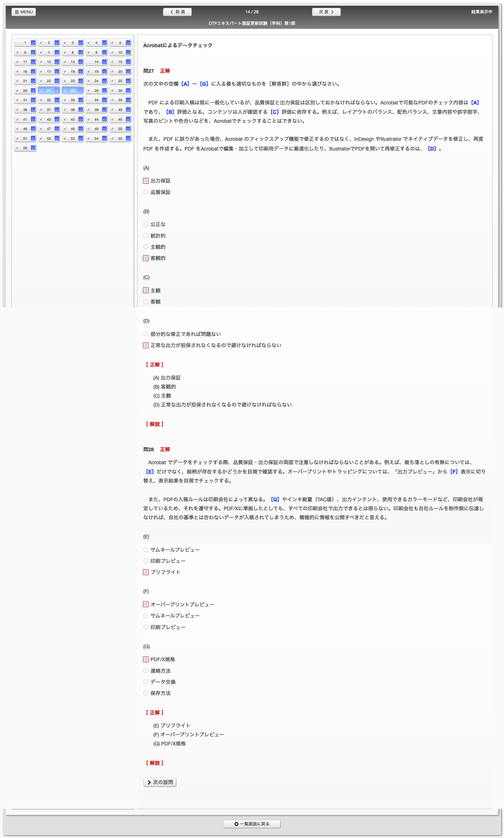Choose 部分的な修正であれば問題ない option

[146, 334]
